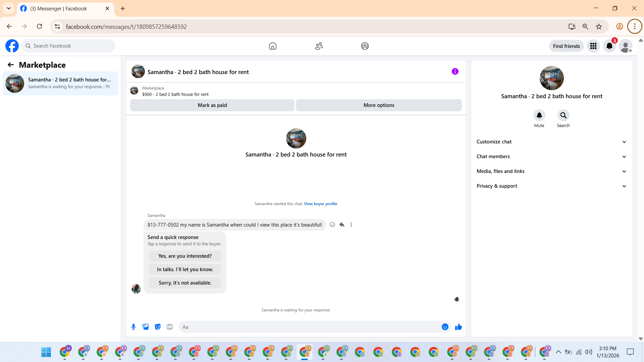This screenshot has width=644, height=362.
Task: Mute this conversation with the bell button
Action: 539,115
